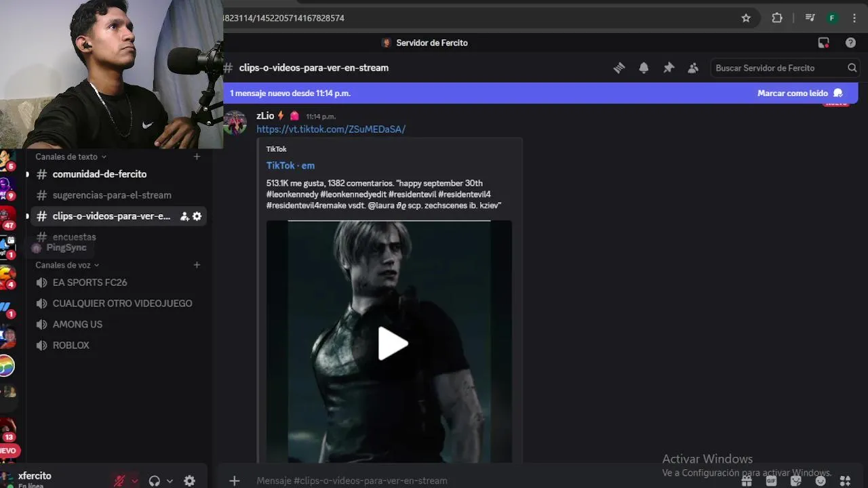This screenshot has height=488, width=868.
Task: Click zLio's avatar picture
Action: [235, 123]
